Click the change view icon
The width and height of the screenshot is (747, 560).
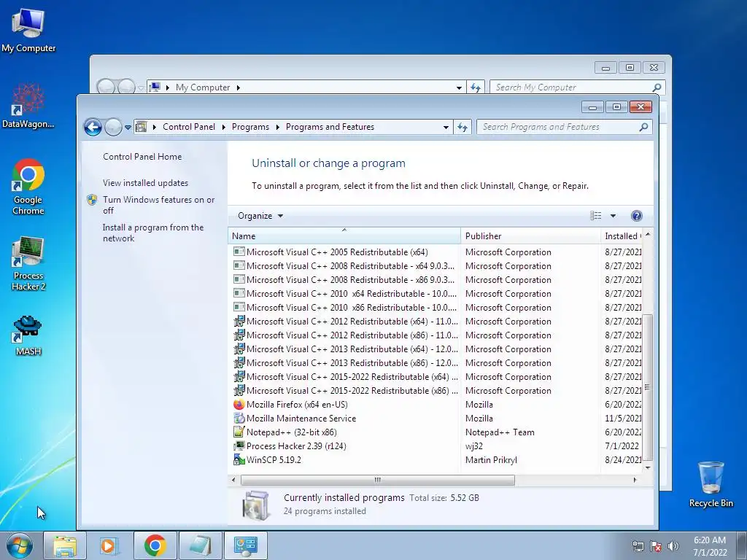[x=595, y=216]
